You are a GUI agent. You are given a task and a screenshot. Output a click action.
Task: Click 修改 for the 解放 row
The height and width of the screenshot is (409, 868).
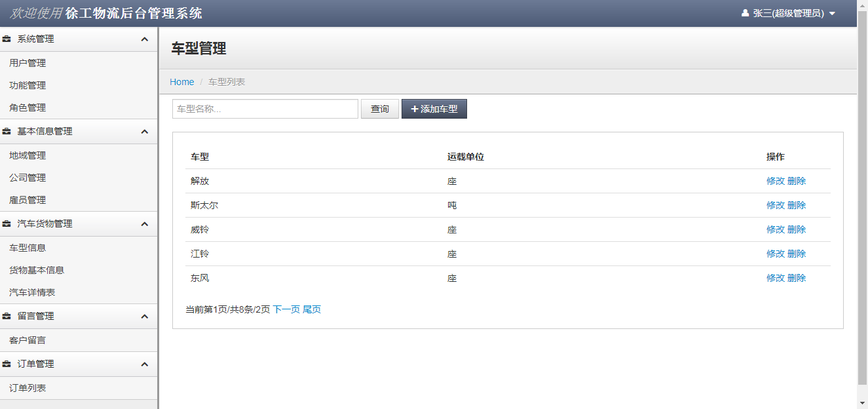775,181
